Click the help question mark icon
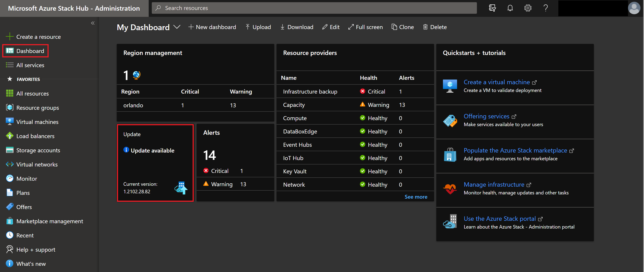This screenshot has width=644, height=272. (545, 8)
